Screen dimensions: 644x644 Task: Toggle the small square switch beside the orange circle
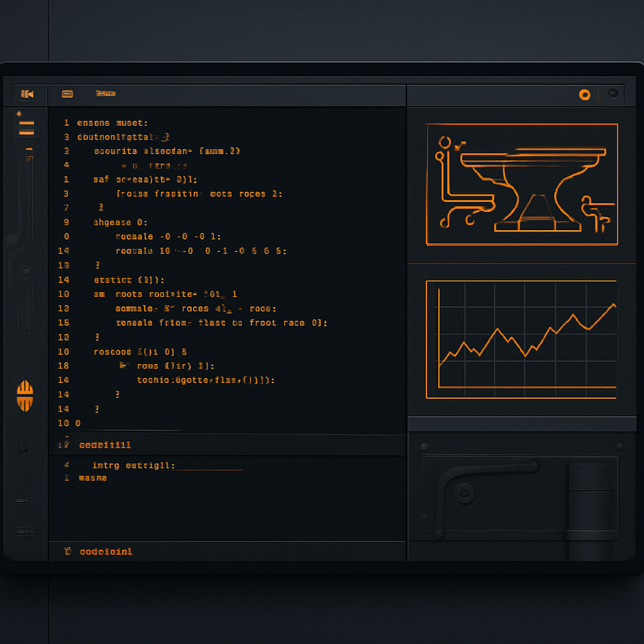click(612, 95)
